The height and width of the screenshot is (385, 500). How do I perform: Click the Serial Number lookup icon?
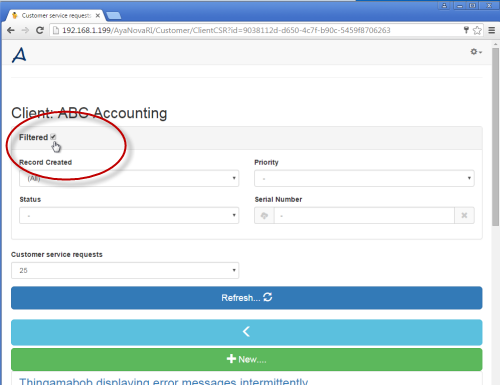[264, 216]
